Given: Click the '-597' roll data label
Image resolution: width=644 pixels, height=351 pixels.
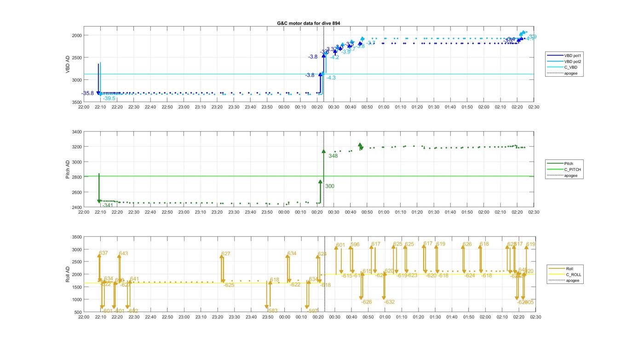Looking at the screenshot, I should [312, 311].
